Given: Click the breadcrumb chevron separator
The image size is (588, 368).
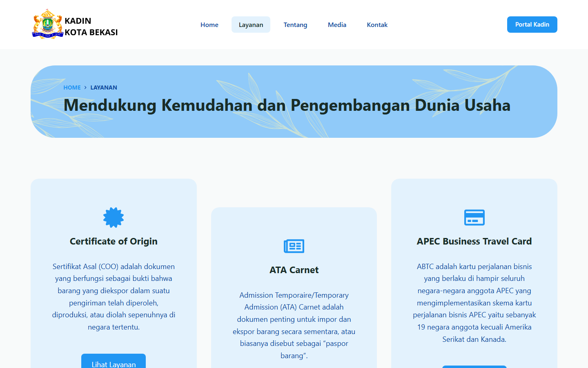Looking at the screenshot, I should coord(85,88).
